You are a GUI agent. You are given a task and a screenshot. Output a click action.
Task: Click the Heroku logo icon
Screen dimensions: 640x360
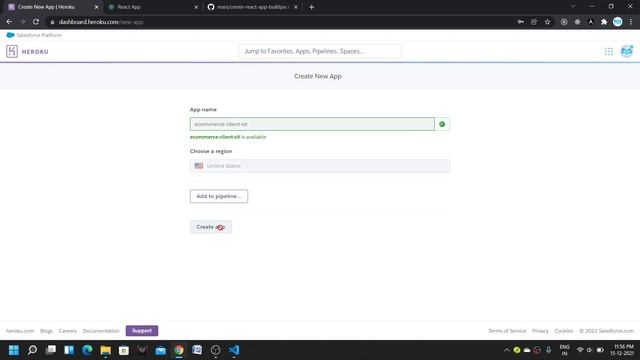[12, 51]
